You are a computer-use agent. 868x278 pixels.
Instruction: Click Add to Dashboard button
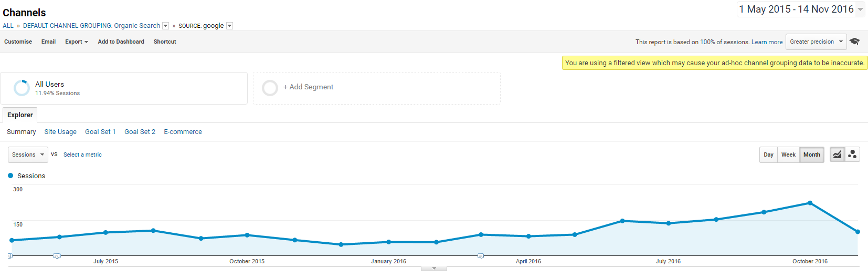click(121, 42)
